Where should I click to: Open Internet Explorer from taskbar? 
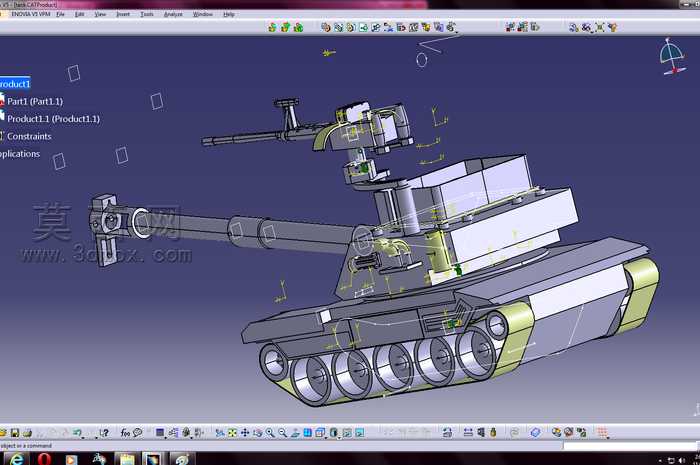pyautogui.click(x=16, y=459)
